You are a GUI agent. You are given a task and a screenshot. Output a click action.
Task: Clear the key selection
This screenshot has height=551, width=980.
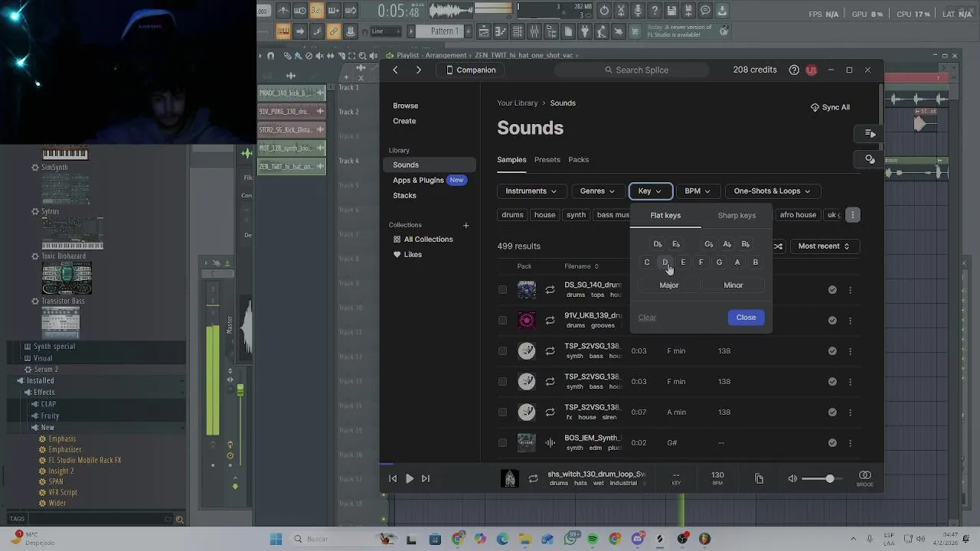(647, 318)
